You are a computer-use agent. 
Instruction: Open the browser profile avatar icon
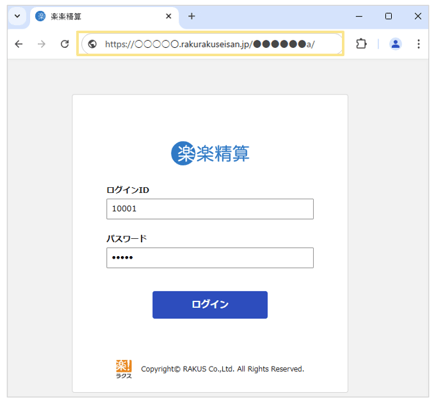(x=396, y=44)
